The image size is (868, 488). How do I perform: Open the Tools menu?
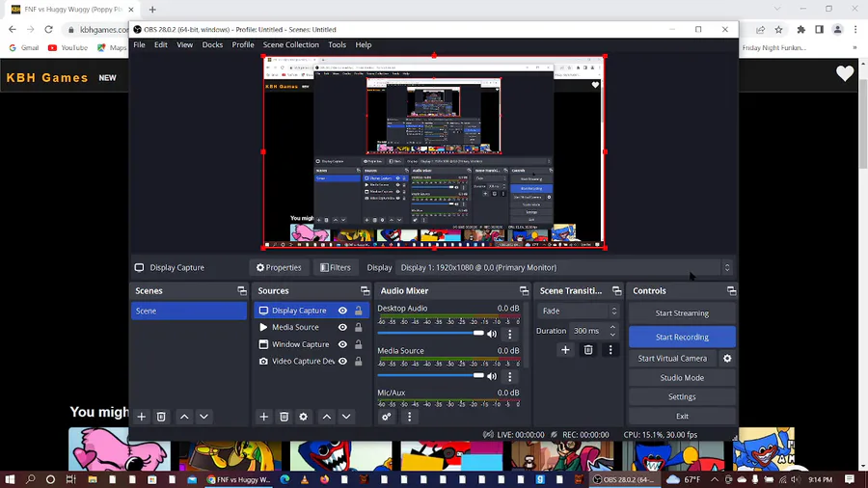[x=337, y=44]
